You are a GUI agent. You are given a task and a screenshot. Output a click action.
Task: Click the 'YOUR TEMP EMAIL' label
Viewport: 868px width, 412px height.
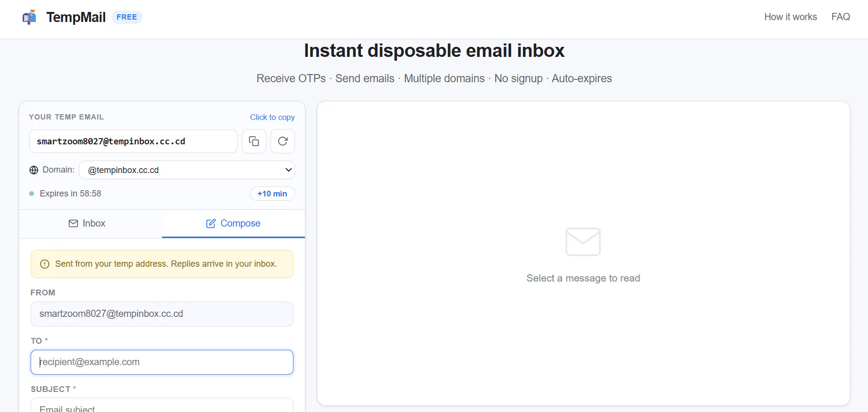(66, 117)
